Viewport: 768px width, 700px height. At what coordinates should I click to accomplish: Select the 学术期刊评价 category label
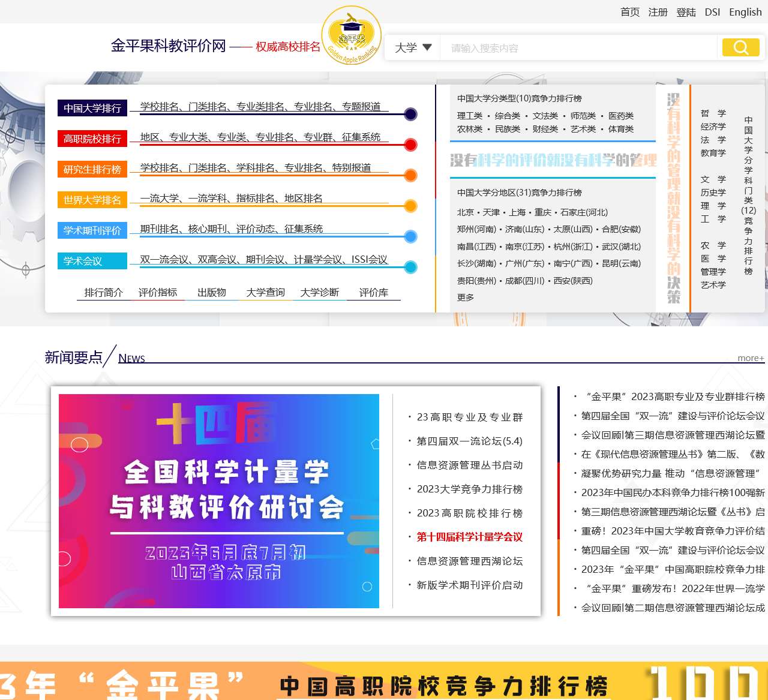[92, 230]
